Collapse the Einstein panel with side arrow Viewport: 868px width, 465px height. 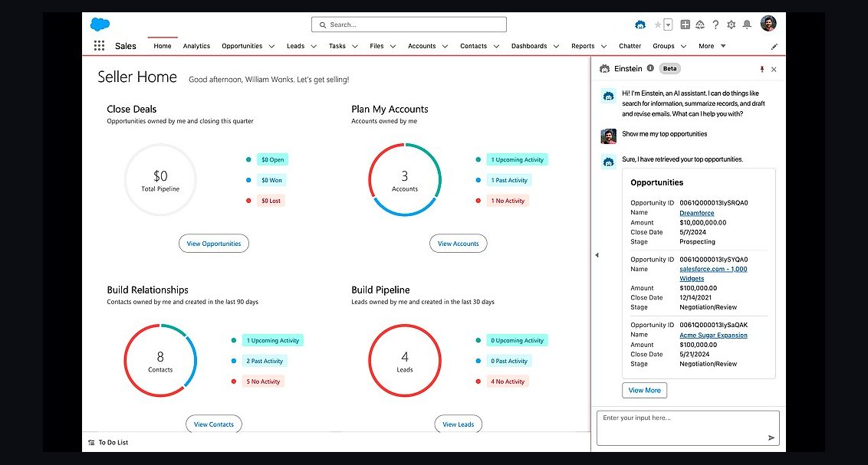point(597,255)
